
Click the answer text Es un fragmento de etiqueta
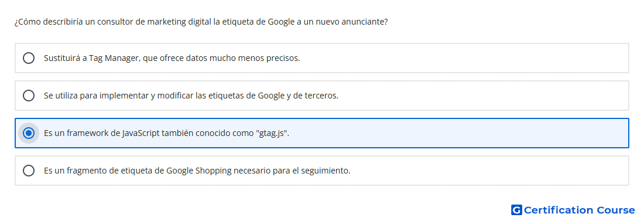coord(197,171)
